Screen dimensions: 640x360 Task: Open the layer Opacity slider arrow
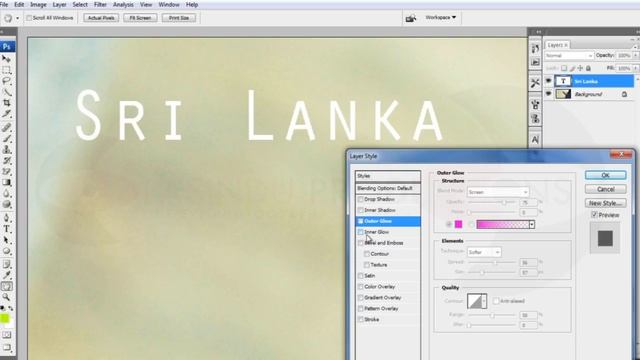(x=636, y=56)
